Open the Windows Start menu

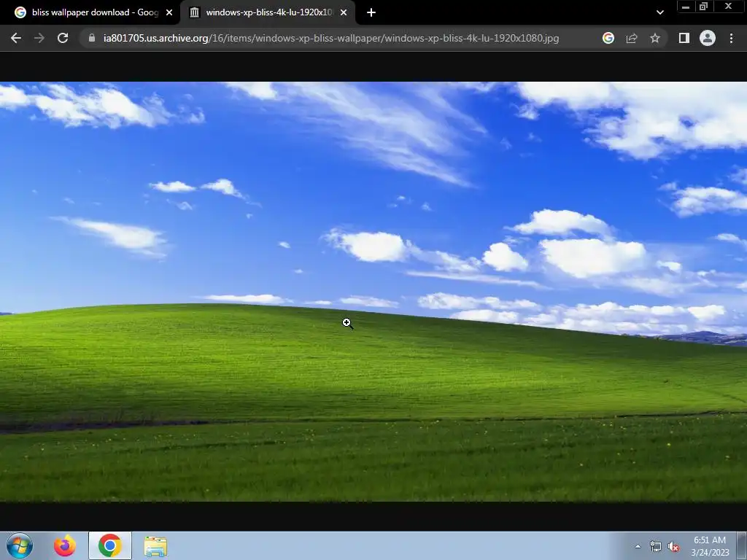point(20,545)
